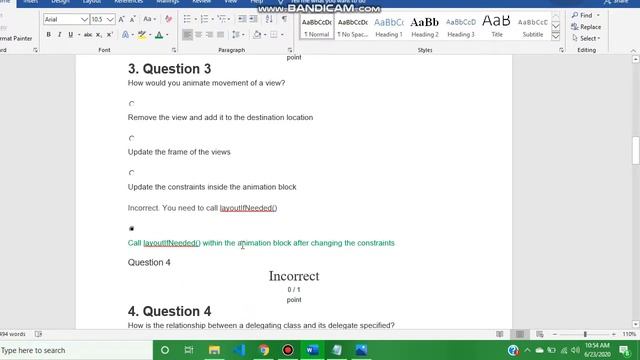Adjust the zoom slider

click(585, 334)
